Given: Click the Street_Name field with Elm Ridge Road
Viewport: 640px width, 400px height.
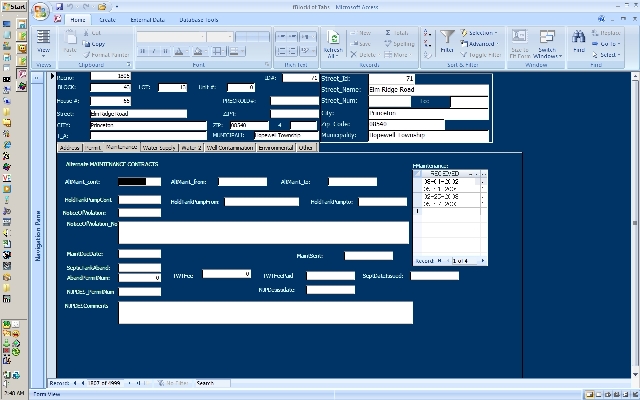Looking at the screenshot, I should pos(428,89).
